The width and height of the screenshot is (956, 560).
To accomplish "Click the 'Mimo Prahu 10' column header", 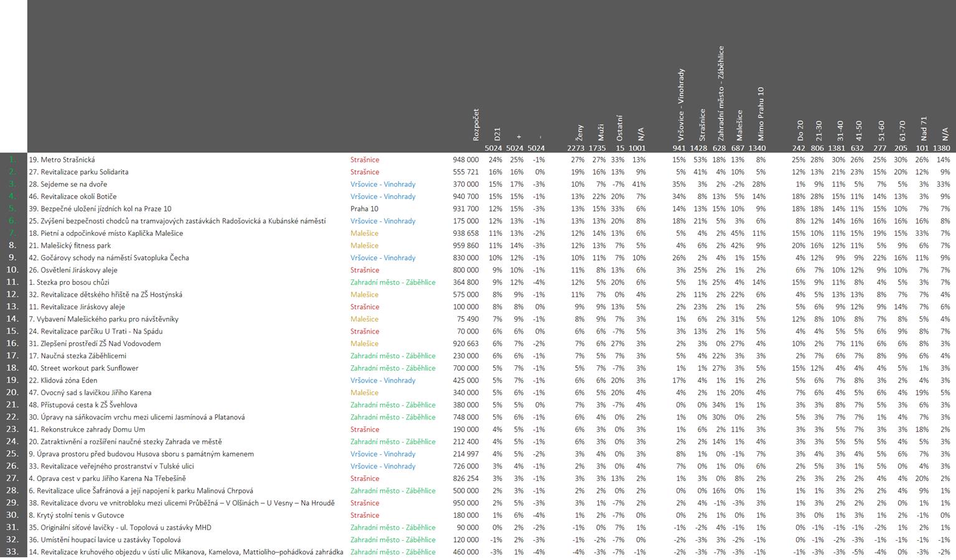I will click(x=760, y=113).
